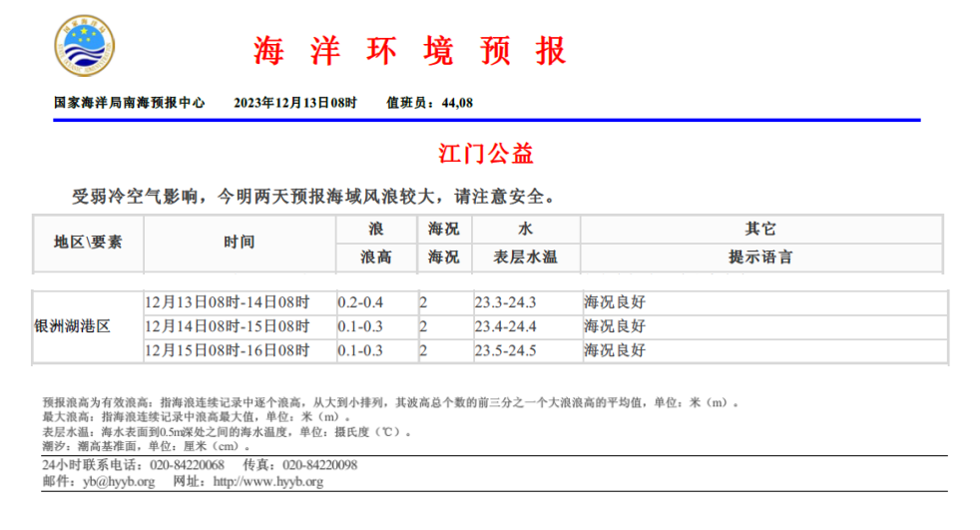Open the yb@hyyb.org email link
980x530 pixels.
point(119,482)
